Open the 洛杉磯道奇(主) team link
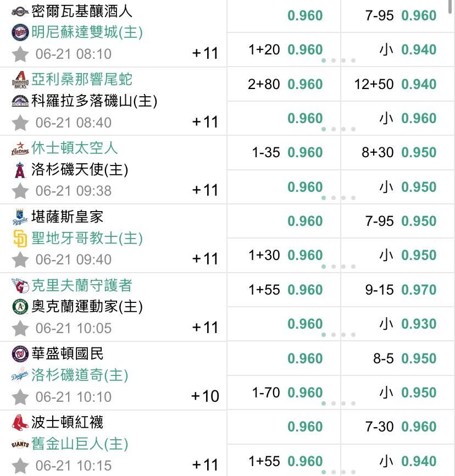The width and height of the screenshot is (455, 476). [x=80, y=375]
